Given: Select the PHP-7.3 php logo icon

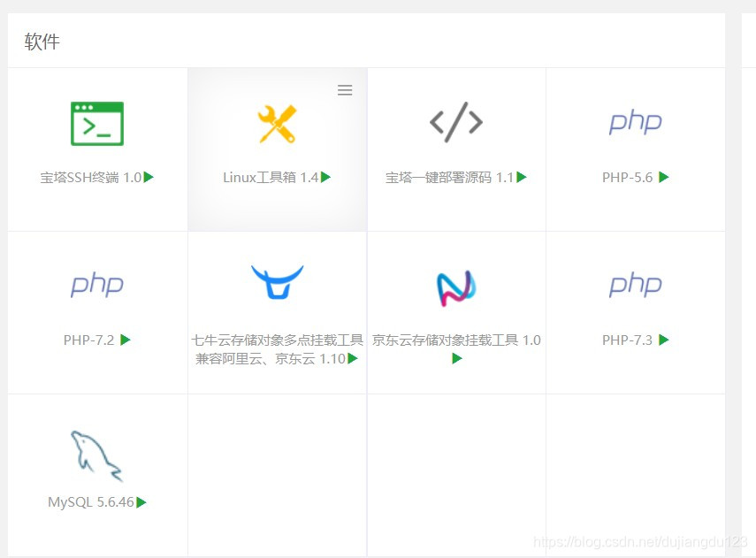Looking at the screenshot, I should (x=635, y=285).
